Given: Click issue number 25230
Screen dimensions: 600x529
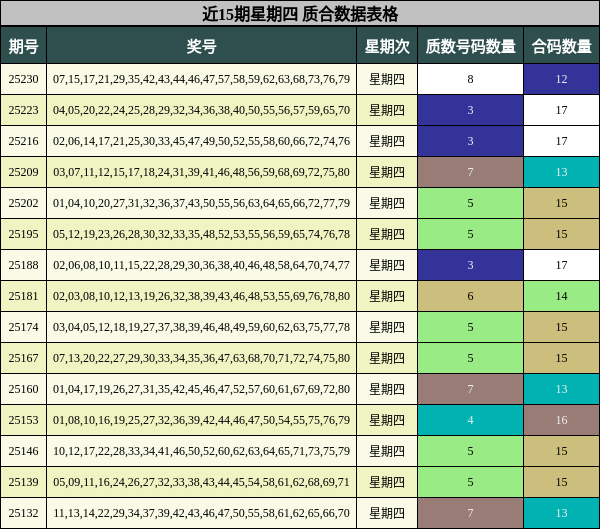Looking at the screenshot, I should 23,79.
